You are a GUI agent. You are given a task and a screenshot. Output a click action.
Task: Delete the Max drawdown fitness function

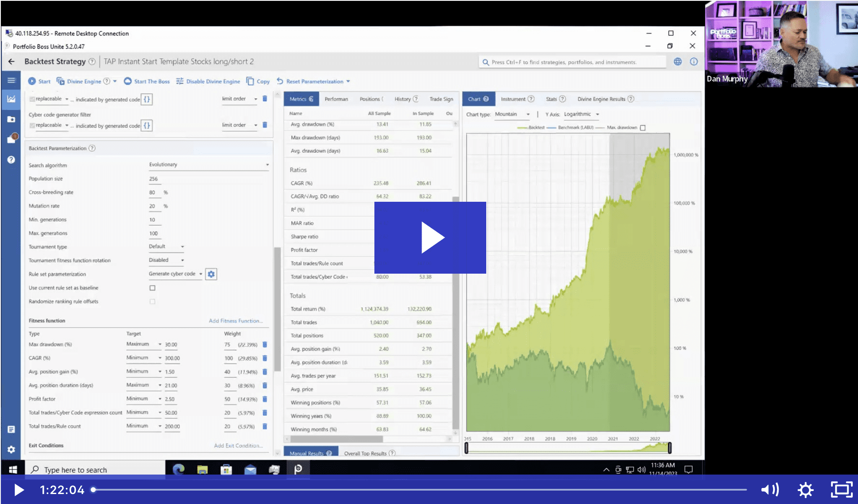point(265,345)
